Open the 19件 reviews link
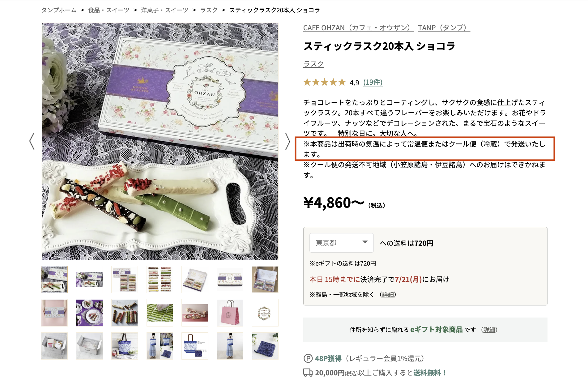 (373, 82)
